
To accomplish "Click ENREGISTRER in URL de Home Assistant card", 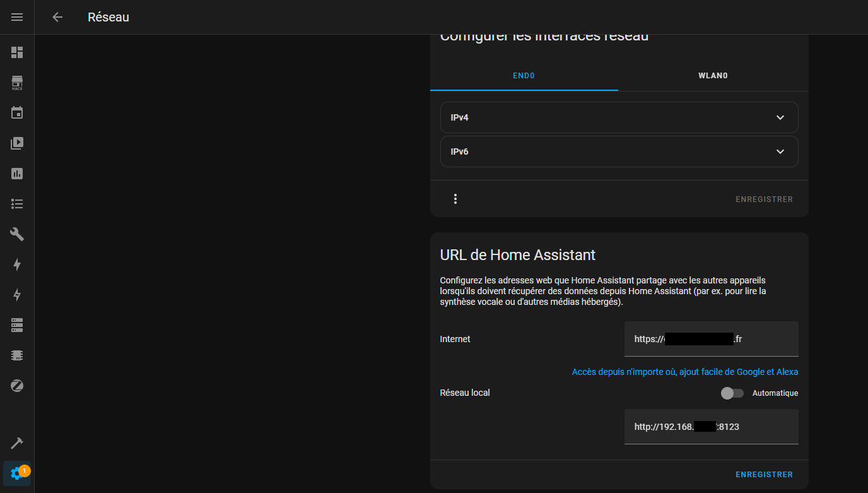I will (x=764, y=474).
